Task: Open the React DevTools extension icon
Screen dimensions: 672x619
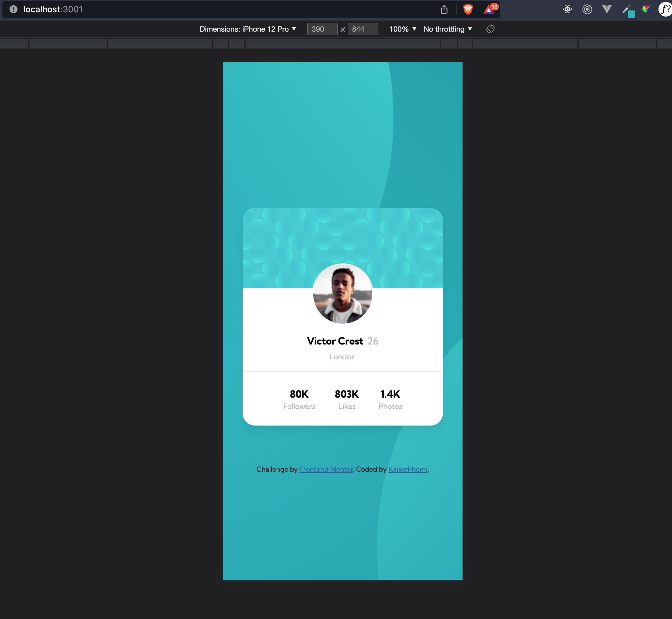Action: click(568, 10)
